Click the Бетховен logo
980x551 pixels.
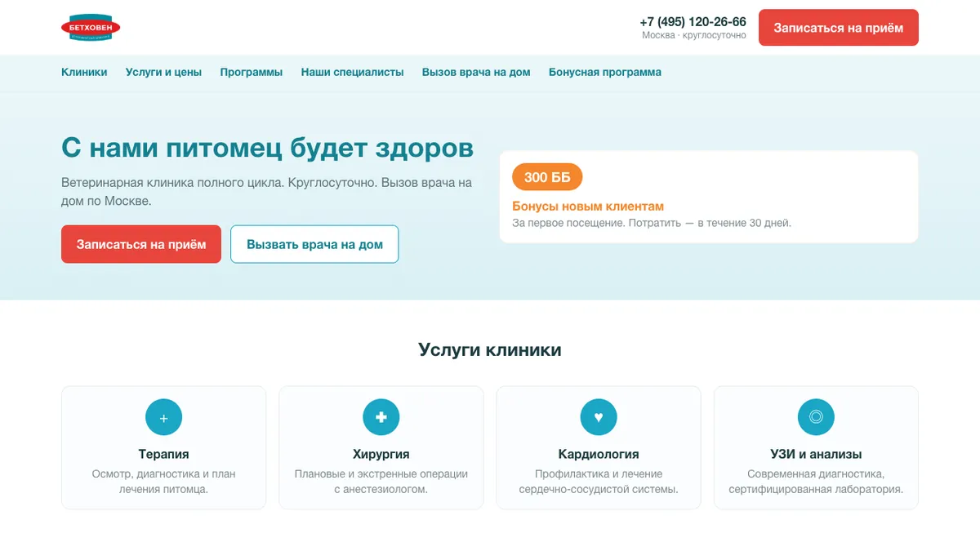[x=91, y=28]
